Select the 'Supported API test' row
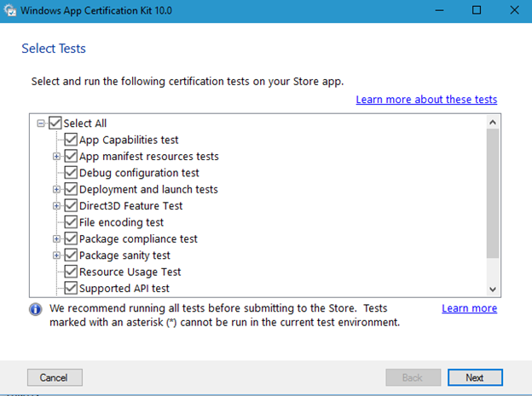The image size is (532, 396). click(x=124, y=288)
